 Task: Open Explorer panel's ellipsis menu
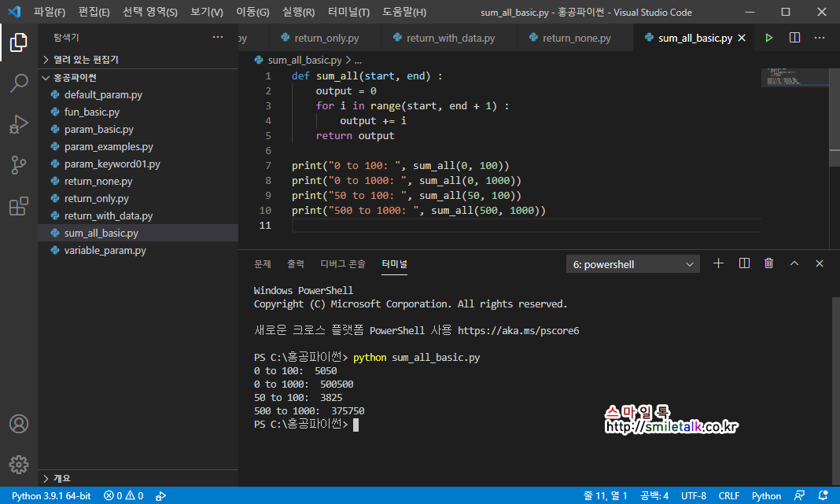pos(218,37)
